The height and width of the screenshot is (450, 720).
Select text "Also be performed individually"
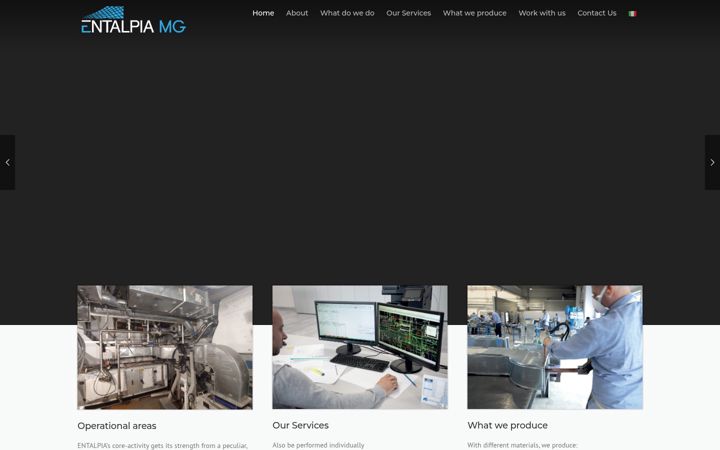coord(318,445)
